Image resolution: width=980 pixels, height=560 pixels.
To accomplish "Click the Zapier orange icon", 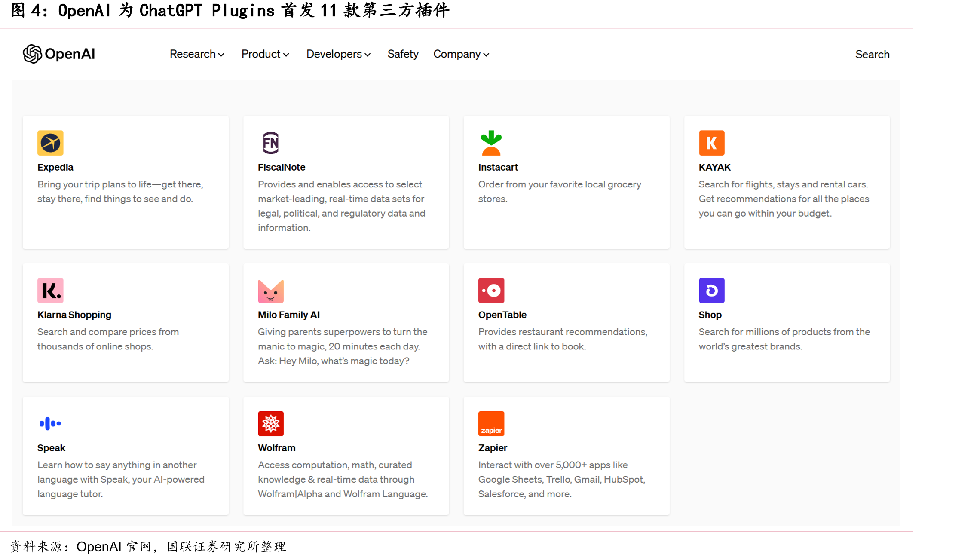I will tap(491, 424).
